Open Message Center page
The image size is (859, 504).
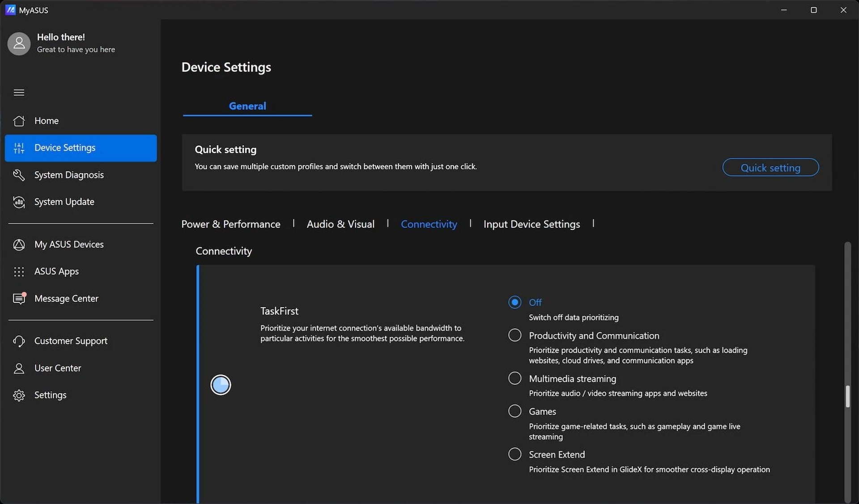tap(81, 298)
